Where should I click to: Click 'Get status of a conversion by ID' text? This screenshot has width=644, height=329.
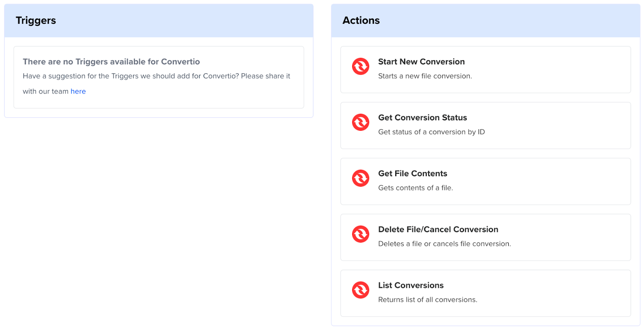click(431, 132)
